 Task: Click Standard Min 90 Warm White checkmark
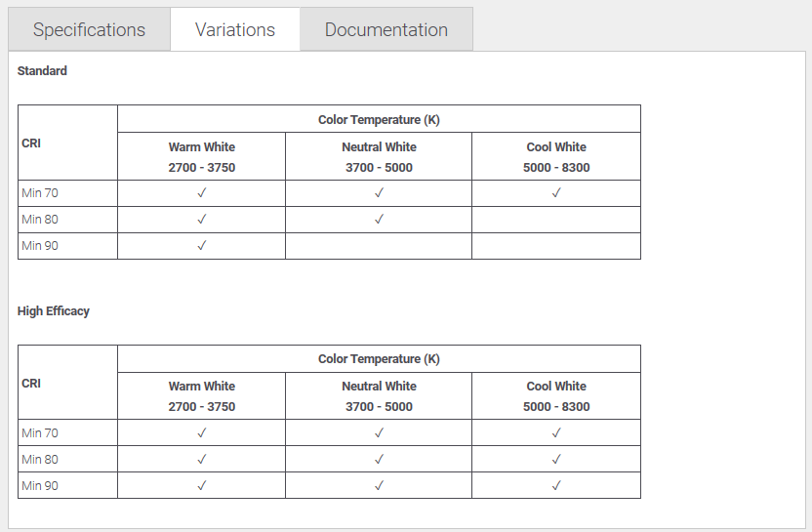coord(202,246)
